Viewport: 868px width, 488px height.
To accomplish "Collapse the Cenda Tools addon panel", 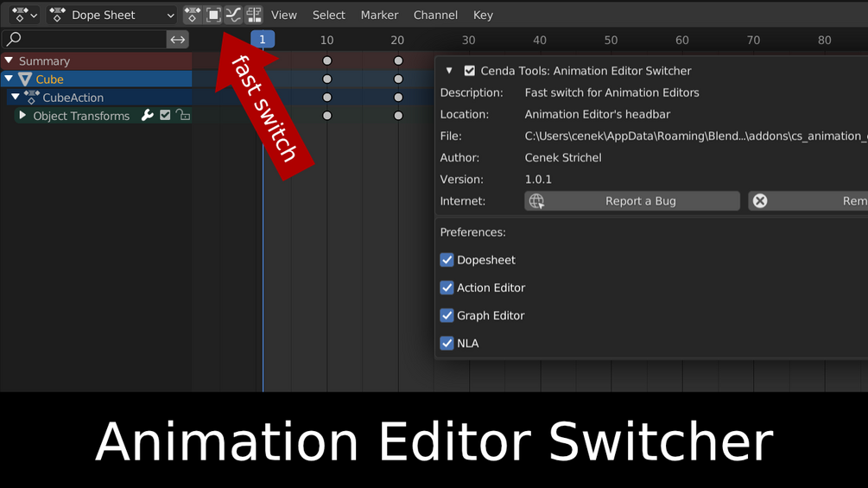I will pyautogui.click(x=449, y=71).
